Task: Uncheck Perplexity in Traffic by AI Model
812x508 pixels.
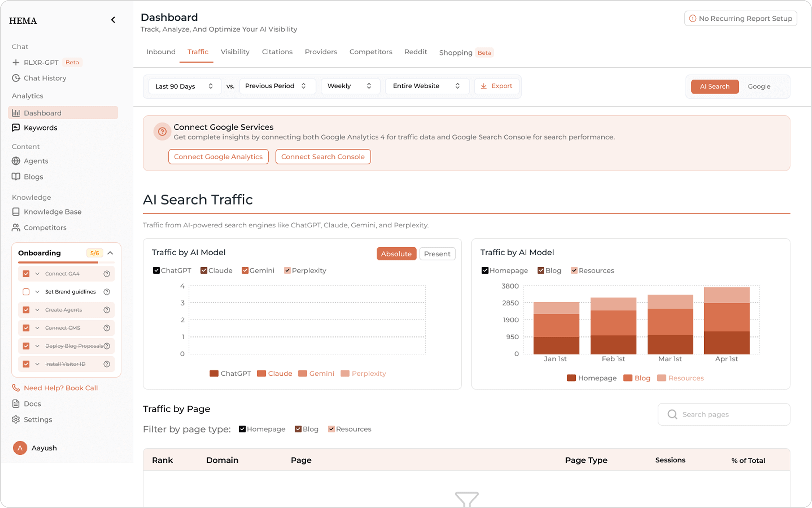Action: (287, 270)
